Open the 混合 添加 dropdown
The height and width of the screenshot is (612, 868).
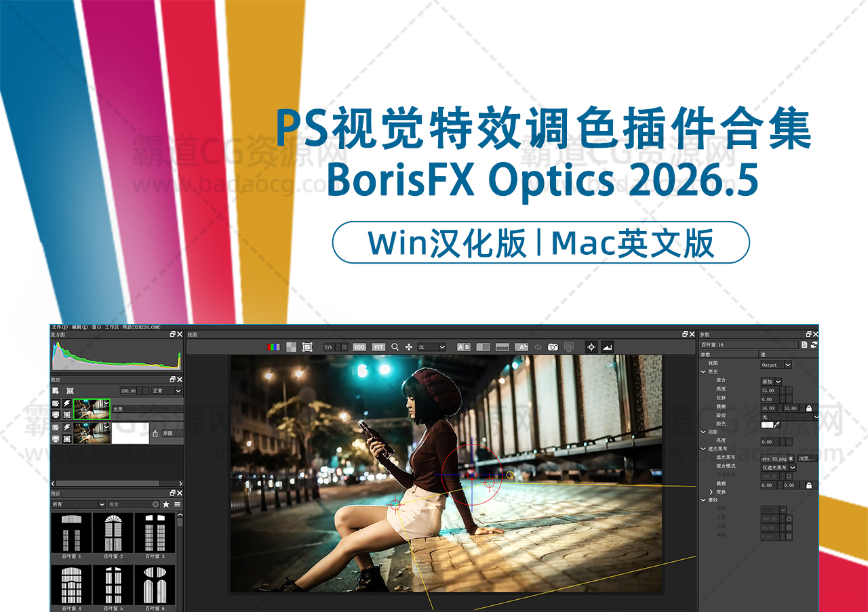click(x=771, y=382)
